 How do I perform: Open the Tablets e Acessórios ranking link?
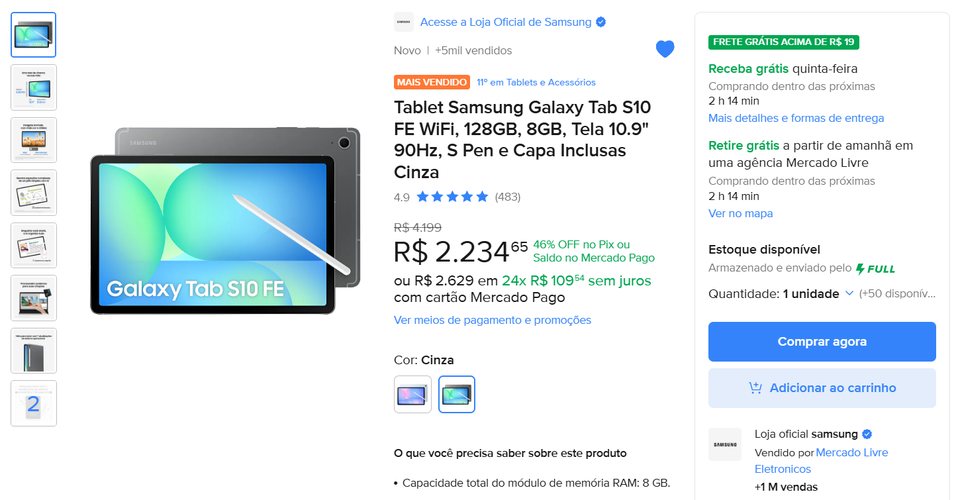coord(536,82)
